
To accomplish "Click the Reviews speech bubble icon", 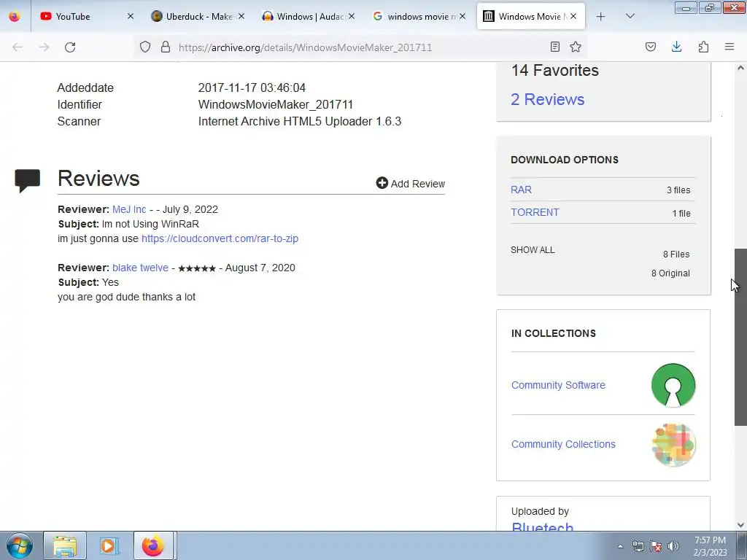I will coord(27,181).
